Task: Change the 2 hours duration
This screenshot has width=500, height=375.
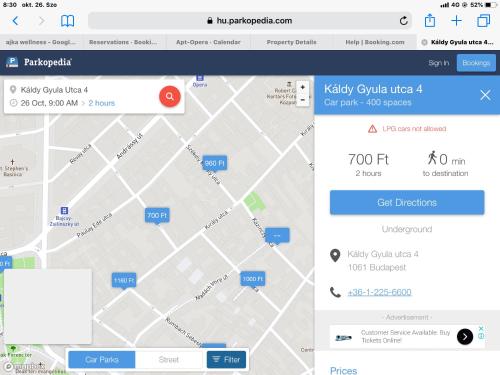Action: (x=102, y=103)
